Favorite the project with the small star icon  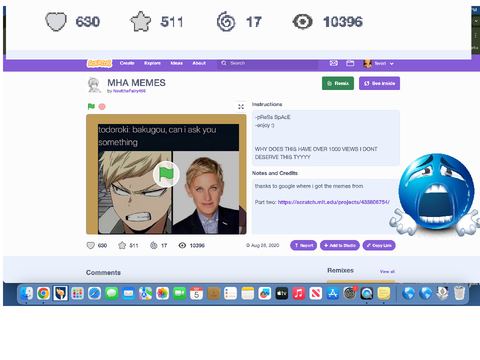tap(122, 246)
